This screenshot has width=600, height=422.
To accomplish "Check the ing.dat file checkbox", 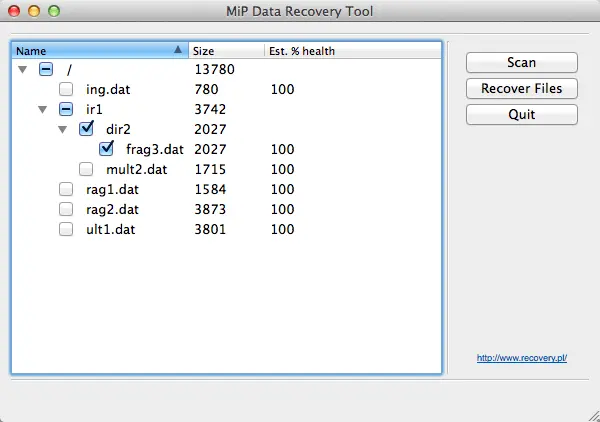I will (x=66, y=89).
